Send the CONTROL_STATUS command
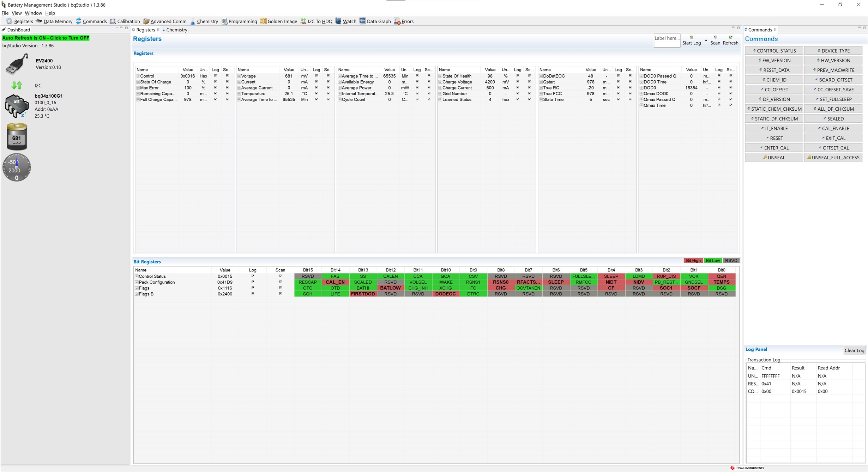 774,51
